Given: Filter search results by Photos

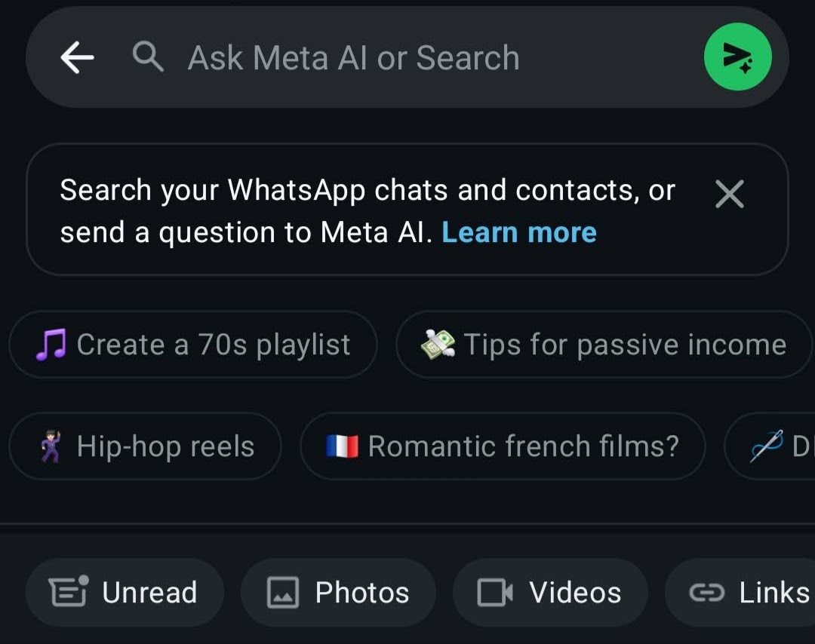Looking at the screenshot, I should 338,593.
